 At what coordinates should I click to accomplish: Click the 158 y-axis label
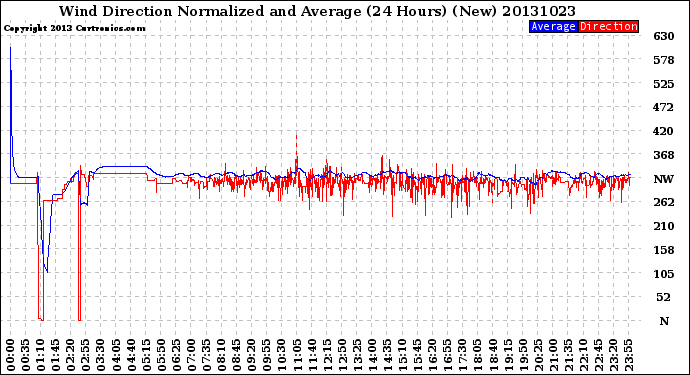(664, 250)
